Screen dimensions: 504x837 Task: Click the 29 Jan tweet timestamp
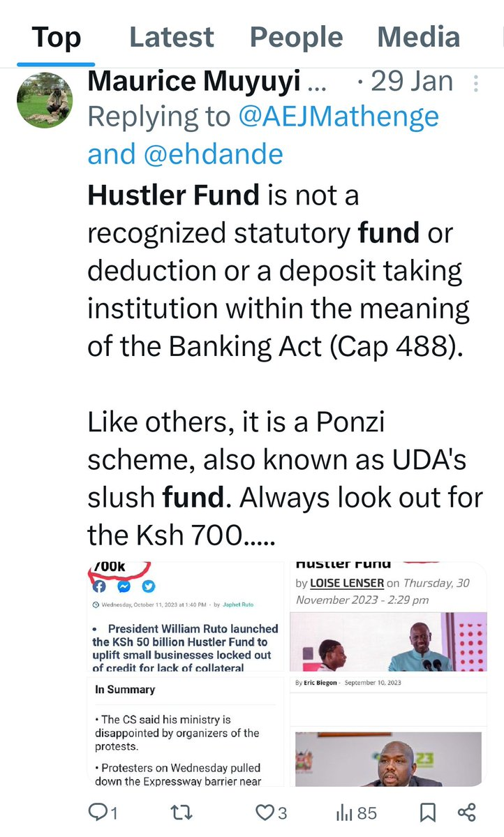click(x=412, y=82)
